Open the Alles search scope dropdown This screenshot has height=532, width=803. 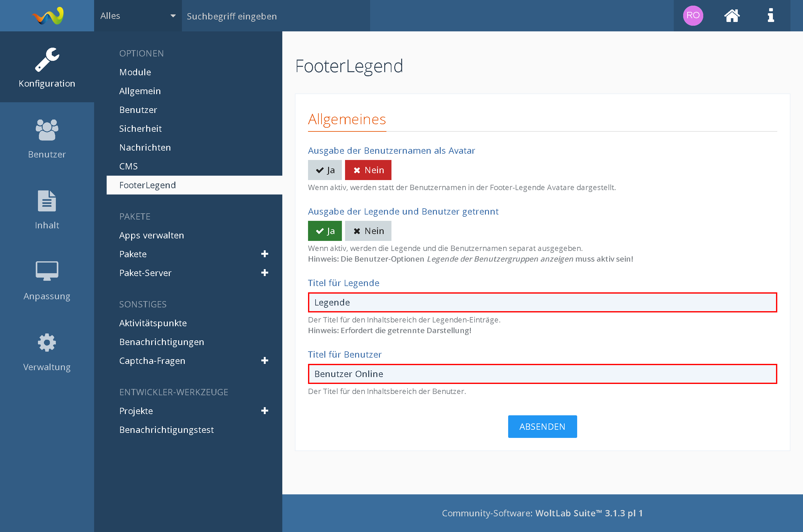coord(138,16)
